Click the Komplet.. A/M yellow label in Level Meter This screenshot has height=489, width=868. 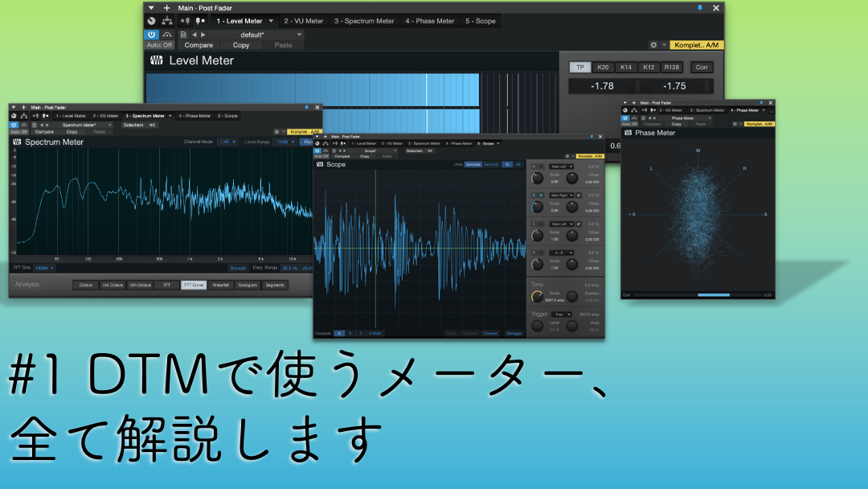pos(696,45)
